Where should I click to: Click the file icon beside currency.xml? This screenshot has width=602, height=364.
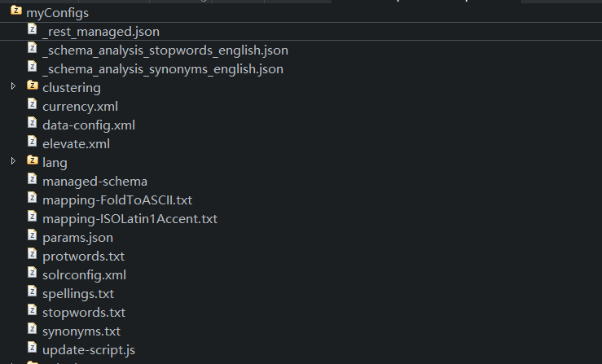[x=33, y=104]
